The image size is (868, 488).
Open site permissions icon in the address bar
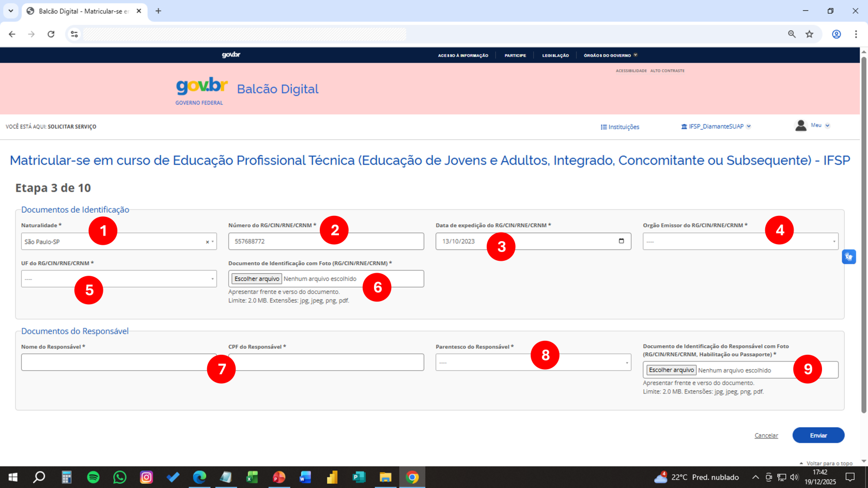[x=74, y=34]
